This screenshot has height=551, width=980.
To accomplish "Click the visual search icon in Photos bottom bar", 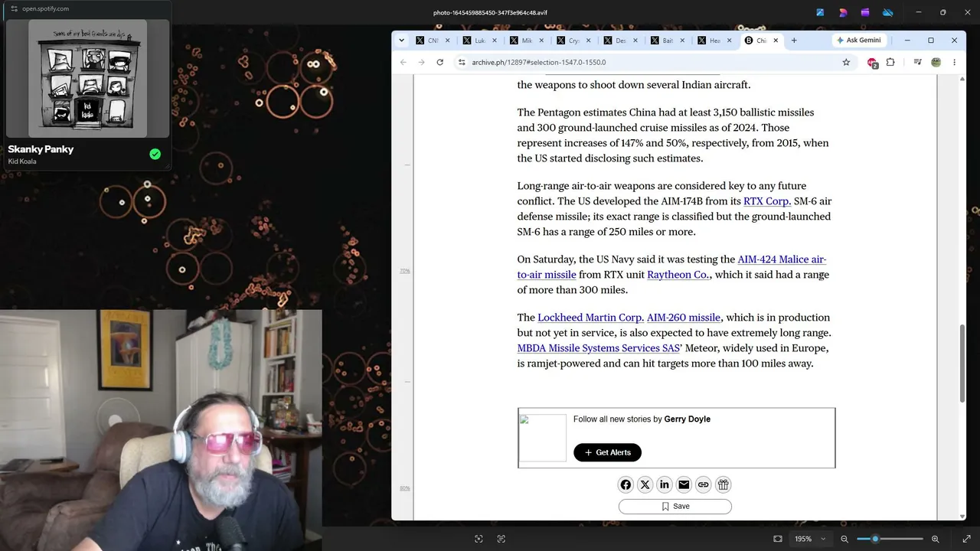I will tap(479, 539).
